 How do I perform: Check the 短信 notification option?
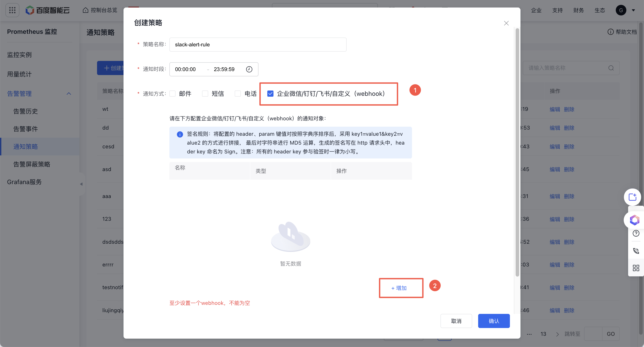(x=205, y=94)
